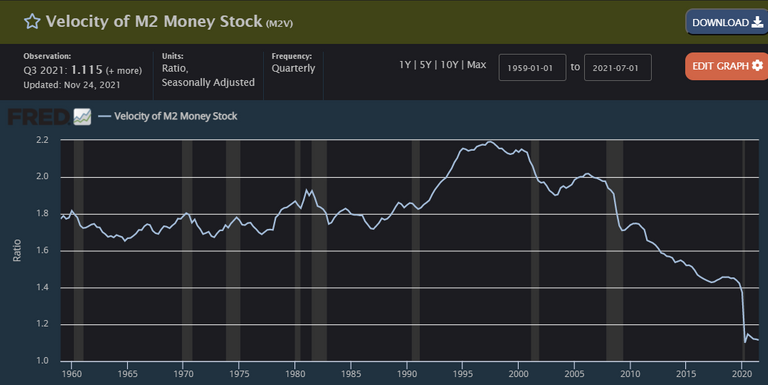
Task: Click the 2008 recession shaded bar
Action: point(614,250)
